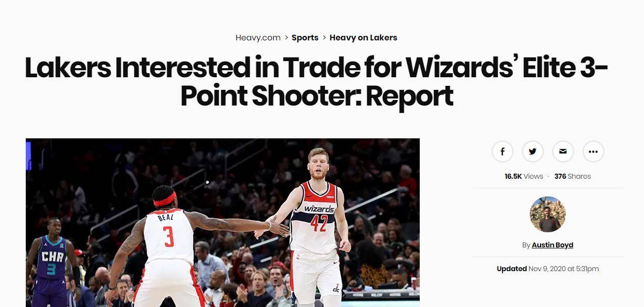Click the dc logo on white shorts
This screenshot has width=644, height=307.
[336, 288]
